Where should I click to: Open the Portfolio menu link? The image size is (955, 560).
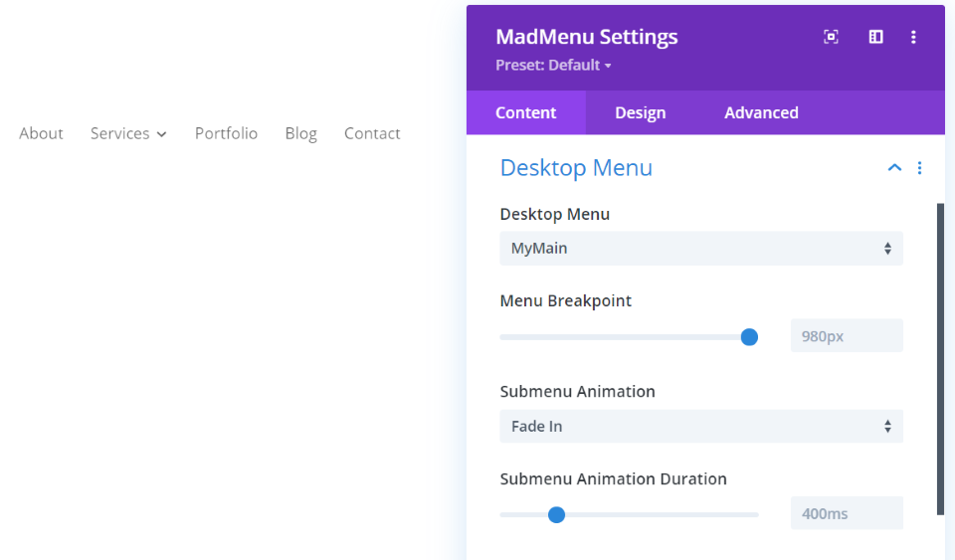click(x=226, y=133)
